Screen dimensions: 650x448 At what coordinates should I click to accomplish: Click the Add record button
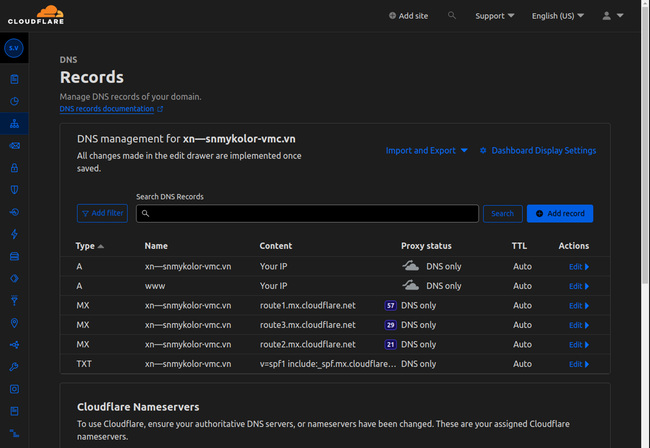point(560,213)
